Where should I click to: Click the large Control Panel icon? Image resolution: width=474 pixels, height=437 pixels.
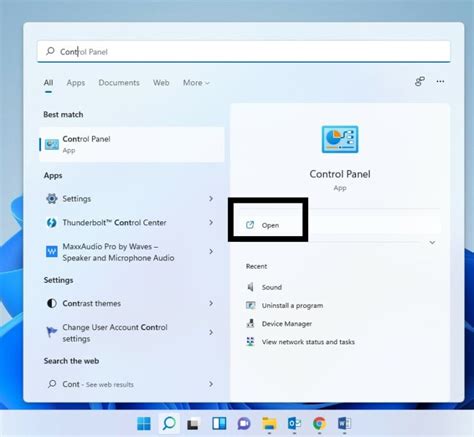(x=340, y=139)
